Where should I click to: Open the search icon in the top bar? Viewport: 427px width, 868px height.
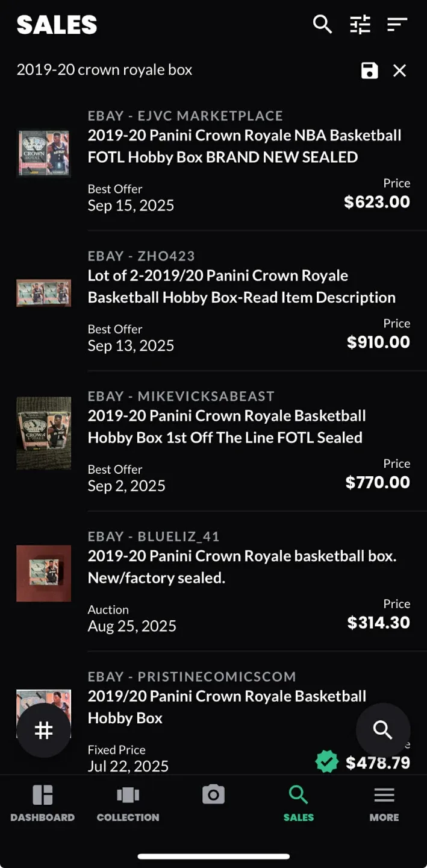click(323, 25)
